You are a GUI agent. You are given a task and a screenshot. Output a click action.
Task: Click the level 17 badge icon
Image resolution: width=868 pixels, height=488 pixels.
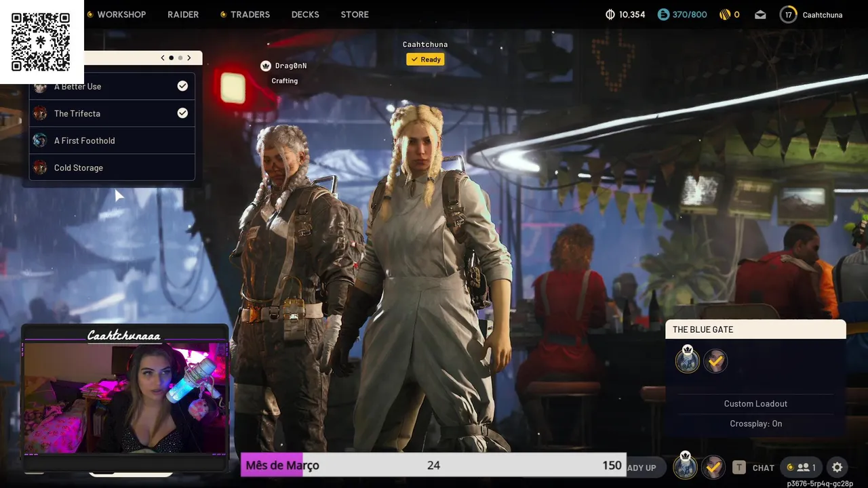[788, 14]
